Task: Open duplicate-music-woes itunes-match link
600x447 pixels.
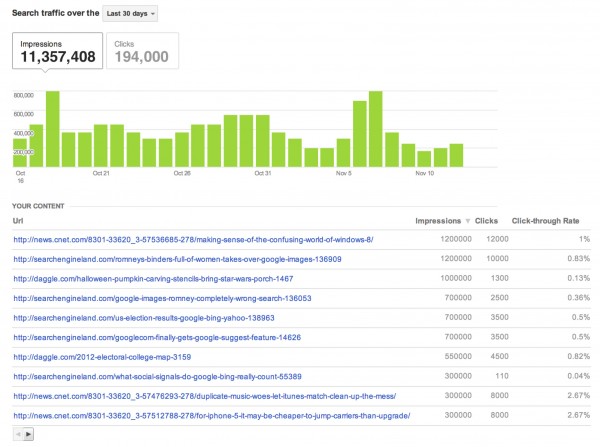Action: coord(205,396)
